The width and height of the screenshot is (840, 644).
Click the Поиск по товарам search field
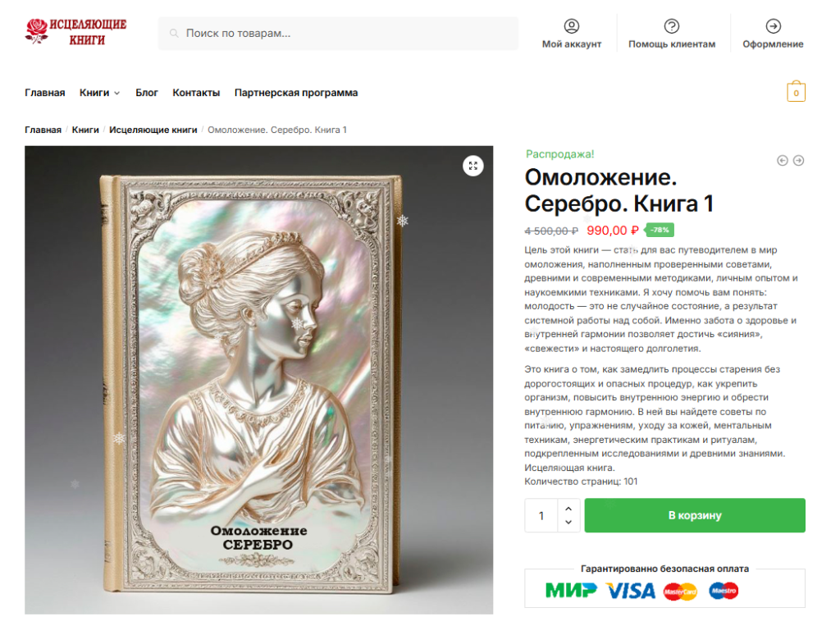tap(338, 33)
